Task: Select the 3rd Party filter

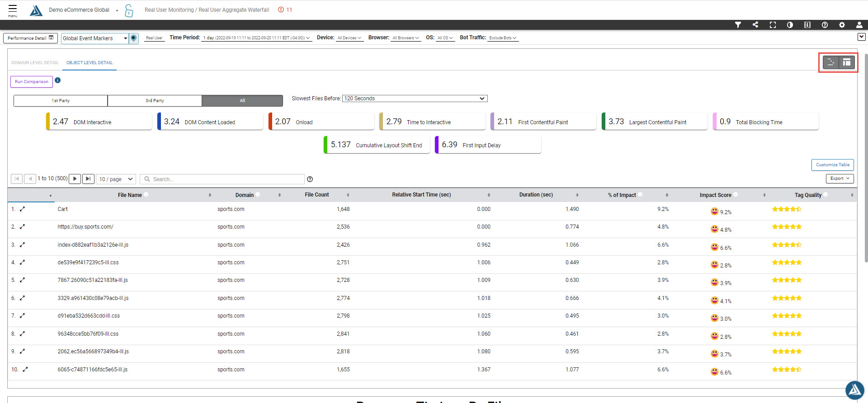Action: tap(155, 100)
